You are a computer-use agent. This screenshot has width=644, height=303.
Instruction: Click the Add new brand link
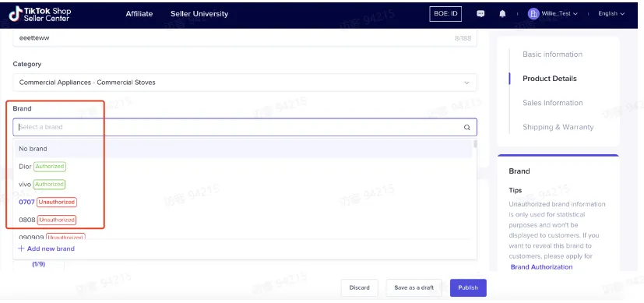tap(51, 248)
